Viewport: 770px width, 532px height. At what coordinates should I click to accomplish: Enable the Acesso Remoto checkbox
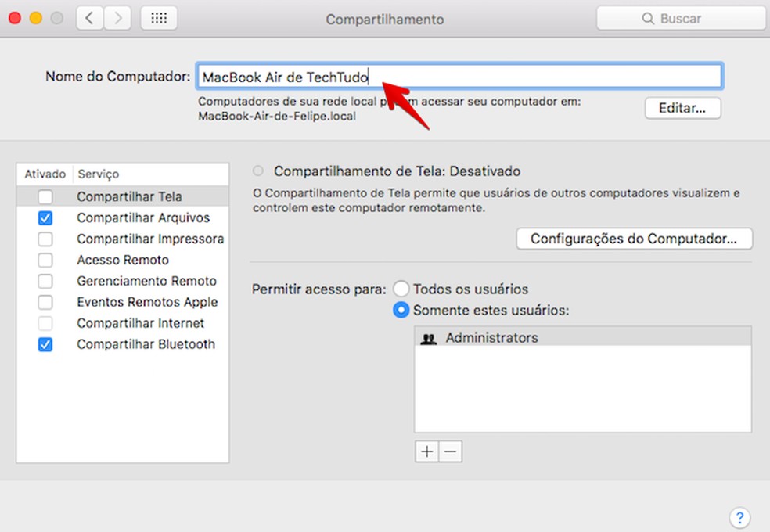point(45,260)
